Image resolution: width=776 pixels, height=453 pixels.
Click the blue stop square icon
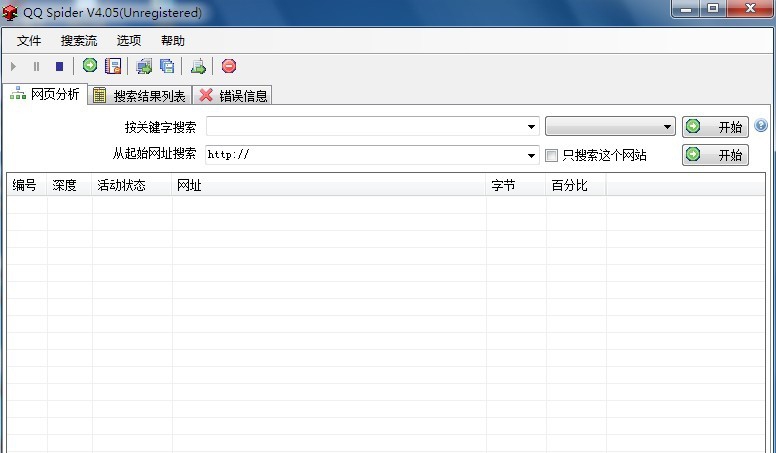click(x=59, y=66)
